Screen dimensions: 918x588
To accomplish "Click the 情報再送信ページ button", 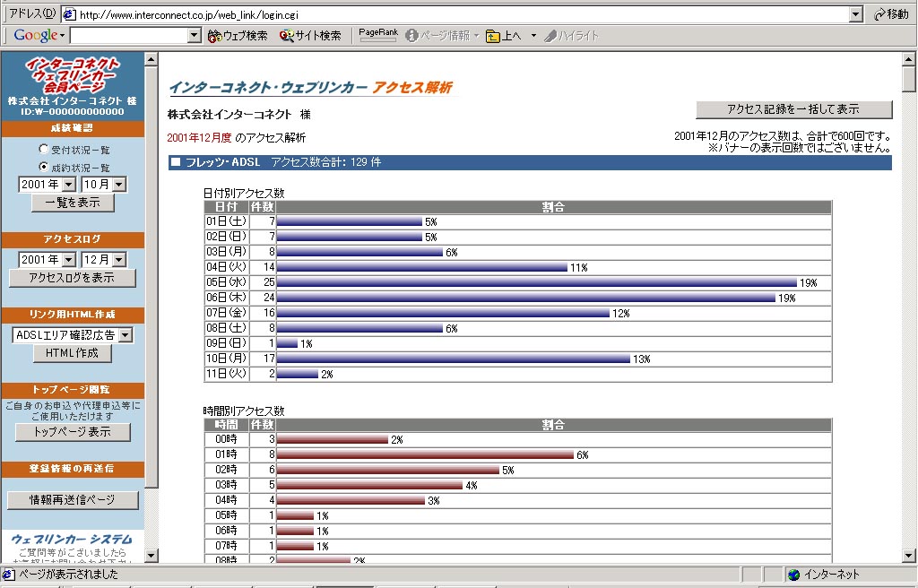I will [73, 500].
